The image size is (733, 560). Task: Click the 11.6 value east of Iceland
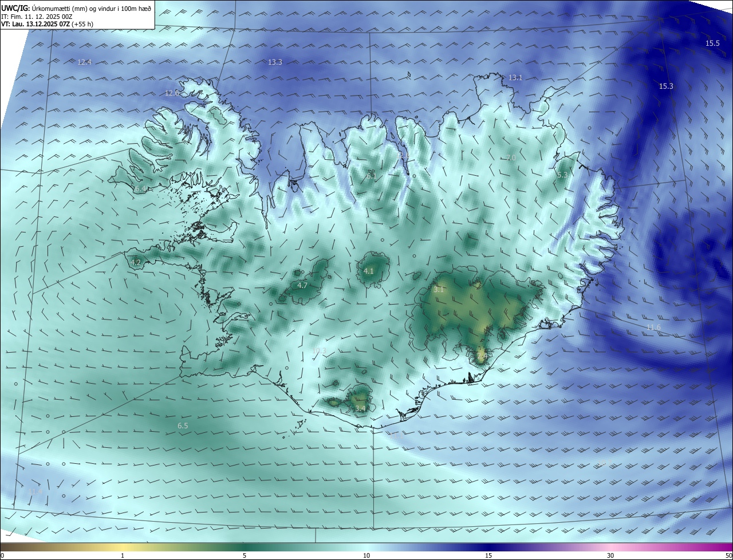pos(653,328)
